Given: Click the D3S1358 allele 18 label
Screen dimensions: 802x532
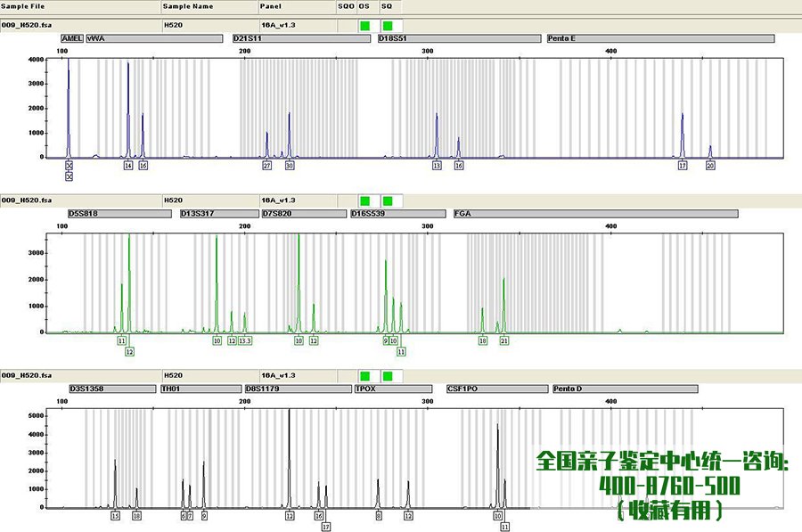Looking at the screenshot, I should click(x=136, y=516).
